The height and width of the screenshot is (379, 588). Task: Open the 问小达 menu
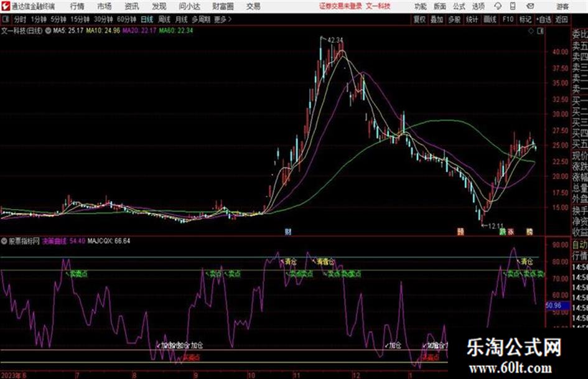(x=189, y=6)
